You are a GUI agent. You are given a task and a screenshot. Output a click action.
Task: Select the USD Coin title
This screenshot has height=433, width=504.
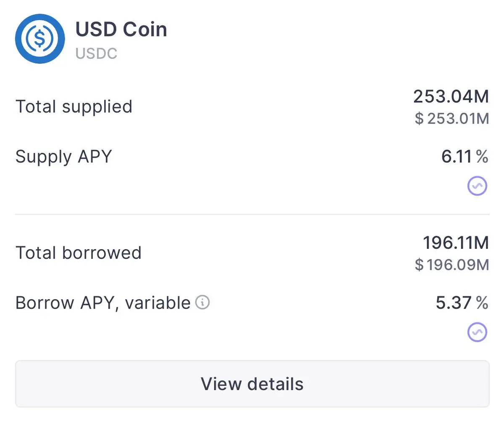point(121,29)
